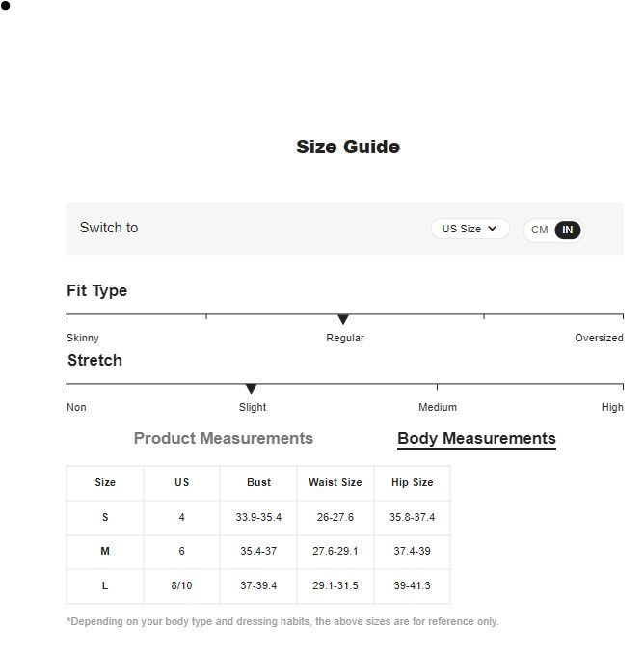Viewport: 644px width, 652px height.
Task: Select the Body Measurements tab
Action: click(x=476, y=438)
